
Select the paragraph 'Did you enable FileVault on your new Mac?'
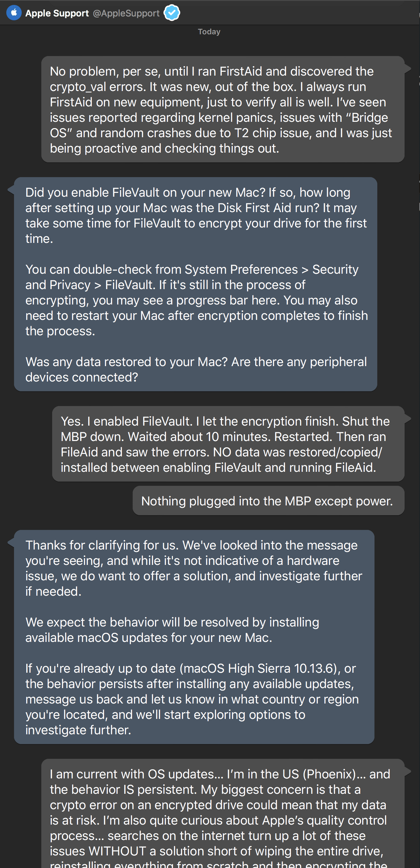click(196, 216)
